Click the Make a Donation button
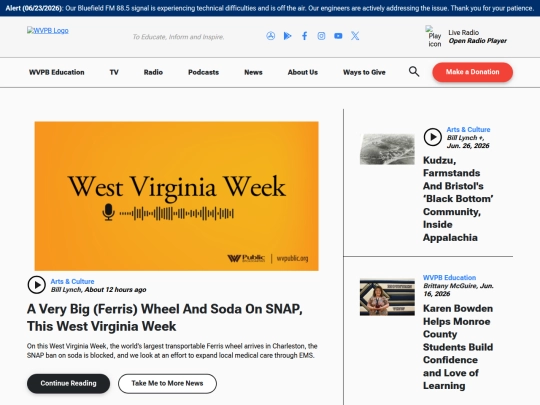Screen dimensions: 540x405 (472, 72)
